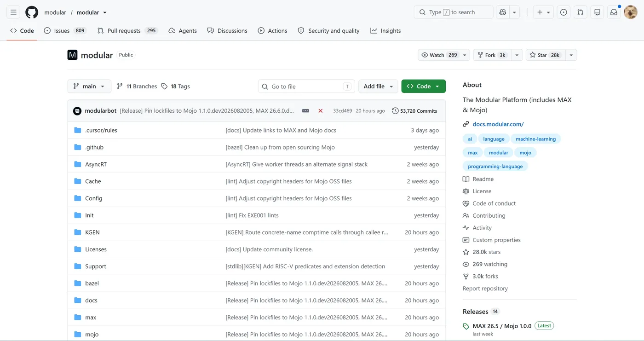The height and width of the screenshot is (341, 644).
Task: Switch to the Issues tab
Action: pos(65,31)
